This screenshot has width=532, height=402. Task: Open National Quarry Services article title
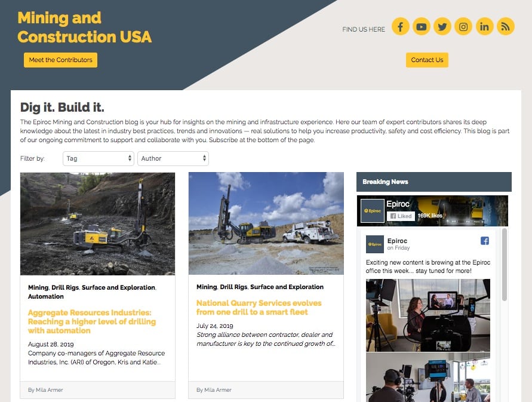click(259, 307)
